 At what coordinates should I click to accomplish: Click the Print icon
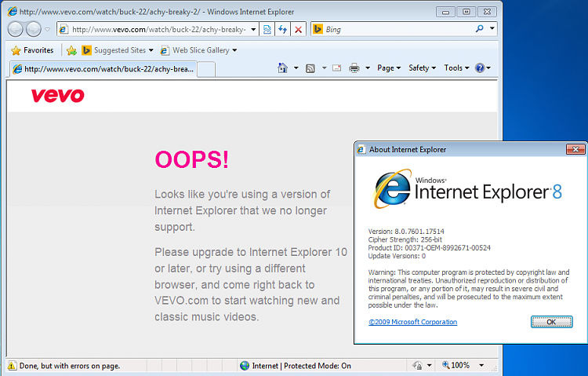(354, 68)
